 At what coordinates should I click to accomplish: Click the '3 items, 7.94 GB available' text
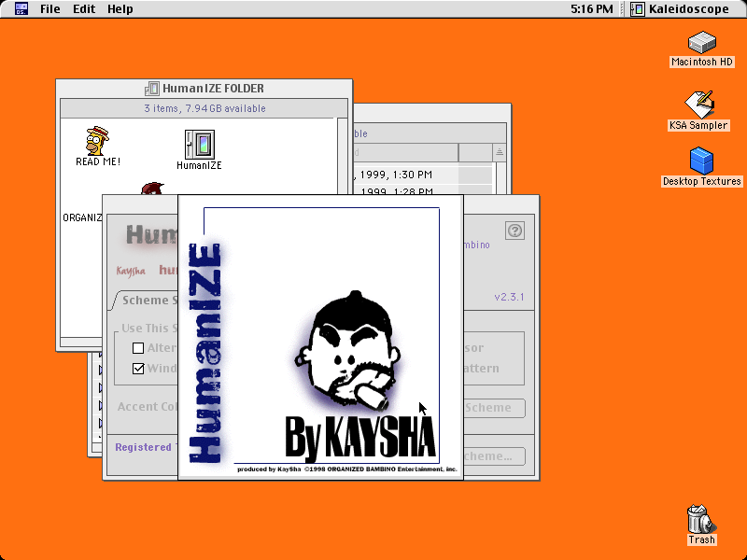pyautogui.click(x=204, y=108)
